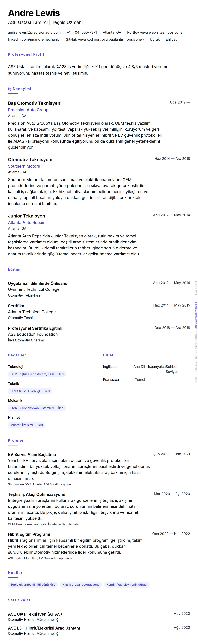Screen dimensions: 198x644
Task: Click the phone number +1 (404) 555-7371
Action: 82,33
